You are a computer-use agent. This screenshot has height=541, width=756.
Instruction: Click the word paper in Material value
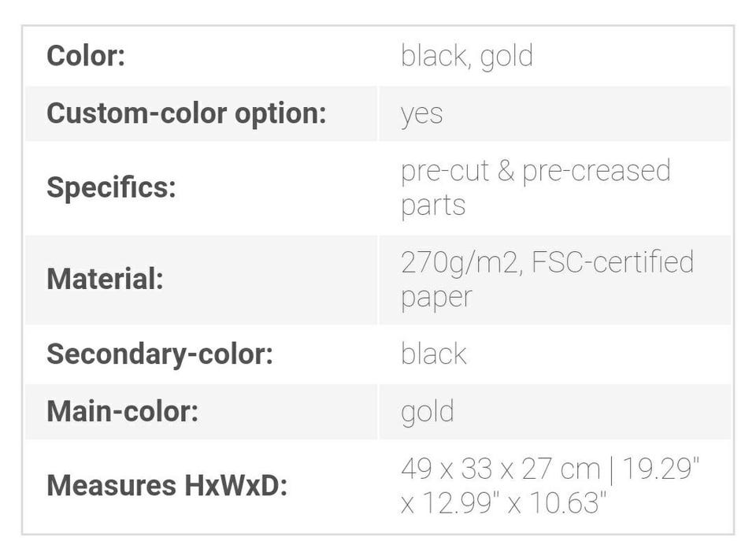tap(436, 298)
